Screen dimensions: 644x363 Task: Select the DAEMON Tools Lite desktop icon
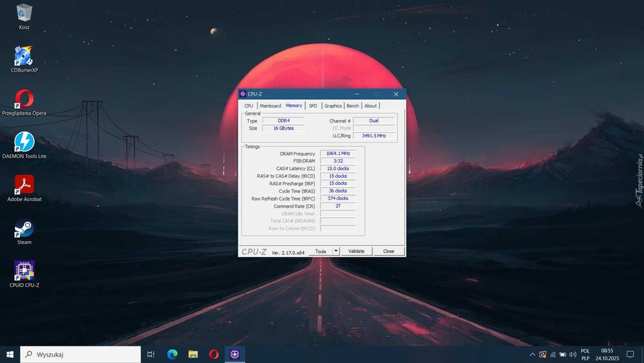pos(24,145)
